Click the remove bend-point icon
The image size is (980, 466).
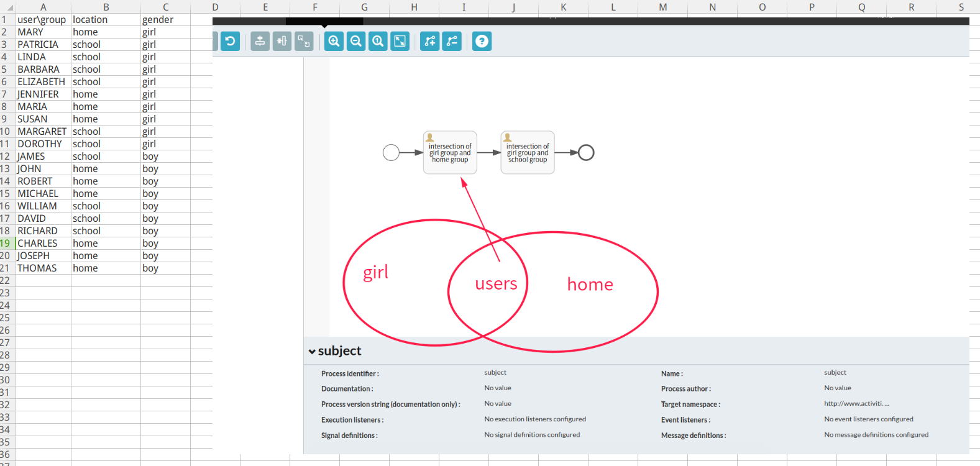(x=452, y=42)
